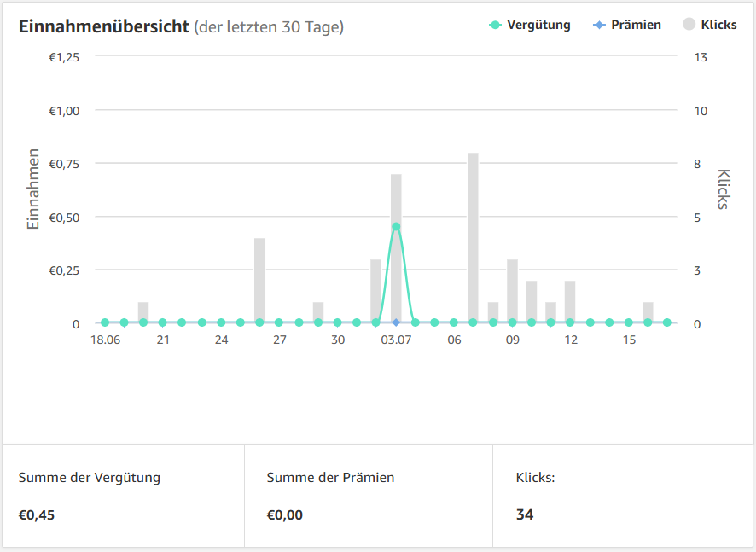Image resolution: width=756 pixels, height=552 pixels.
Task: Click the 03.07 date label on the axis
Action: (396, 340)
